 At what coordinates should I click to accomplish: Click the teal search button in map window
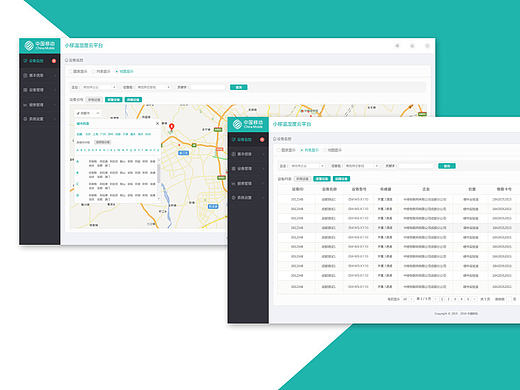[239, 87]
